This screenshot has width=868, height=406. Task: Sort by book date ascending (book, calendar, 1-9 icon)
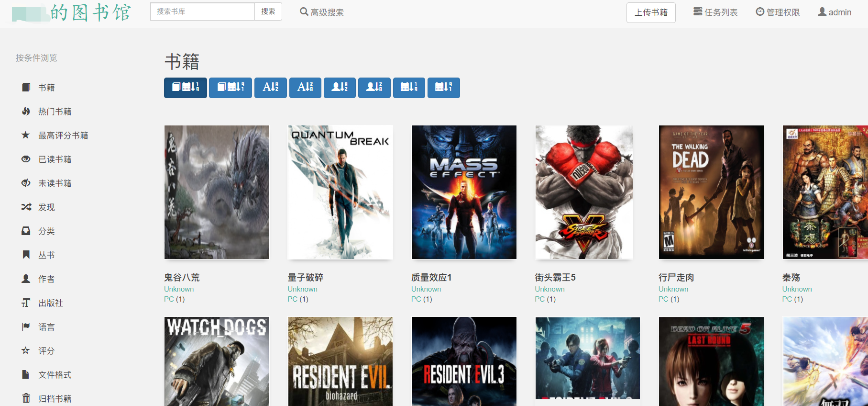tap(186, 88)
